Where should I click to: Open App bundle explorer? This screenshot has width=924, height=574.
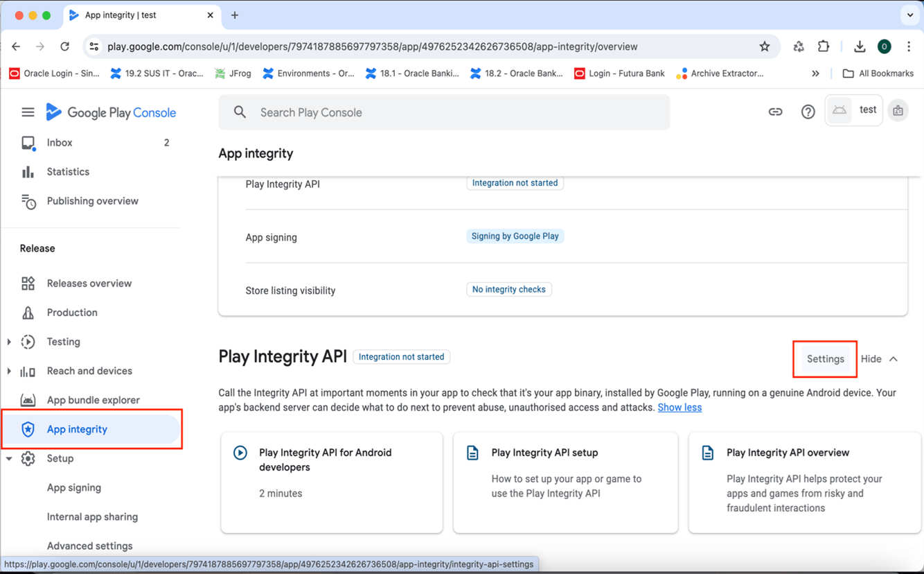click(x=92, y=400)
